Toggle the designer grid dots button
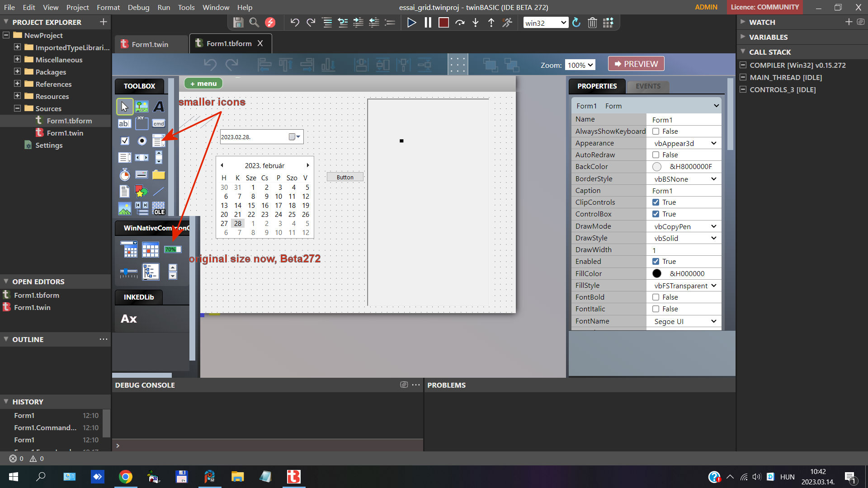This screenshot has width=868, height=488. (458, 65)
